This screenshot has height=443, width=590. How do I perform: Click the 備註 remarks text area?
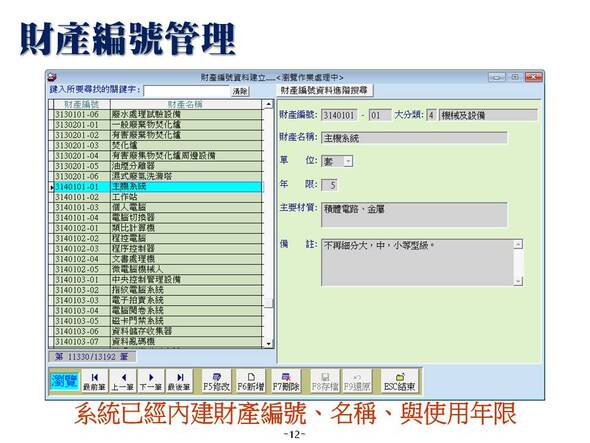[x=418, y=263]
